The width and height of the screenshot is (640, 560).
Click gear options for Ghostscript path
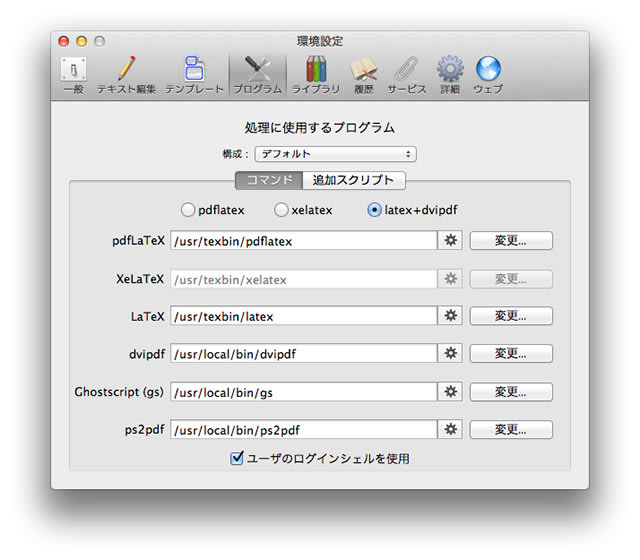[450, 392]
